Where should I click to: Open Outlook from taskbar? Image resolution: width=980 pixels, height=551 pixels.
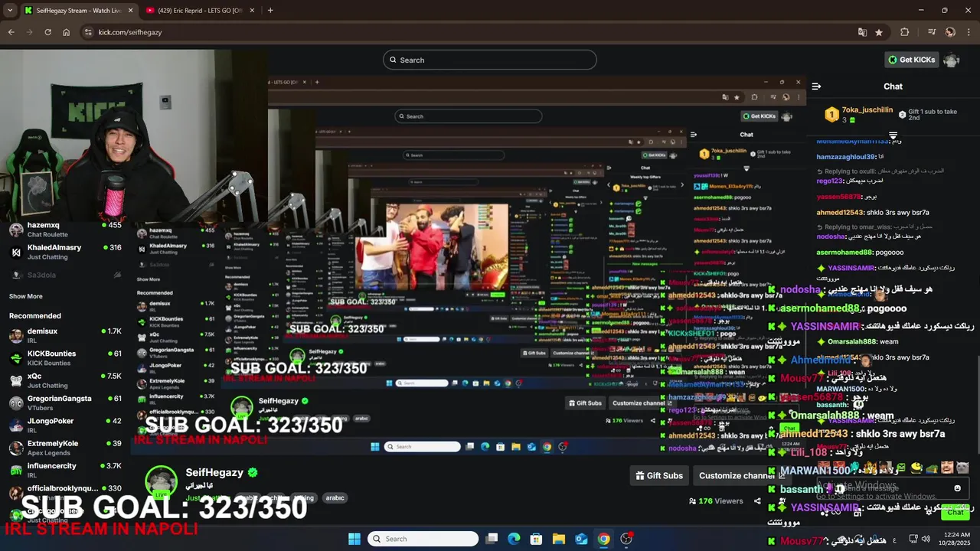click(581, 539)
